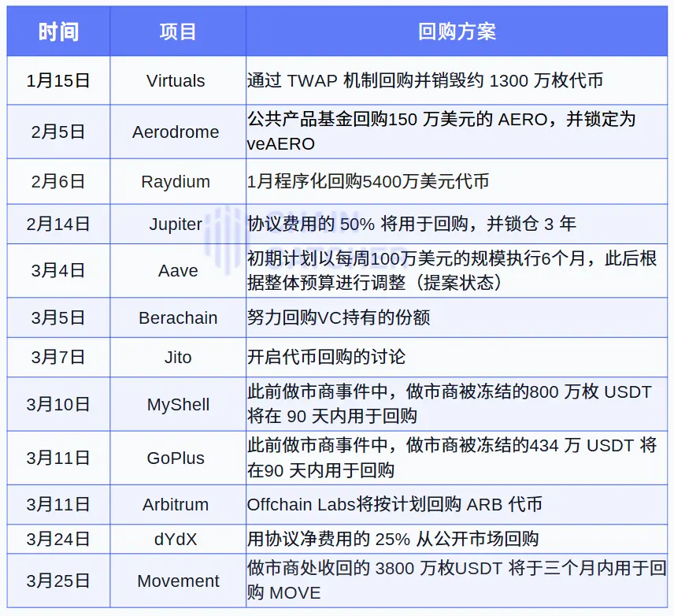Select the Aerodrome project entry

tap(176, 132)
